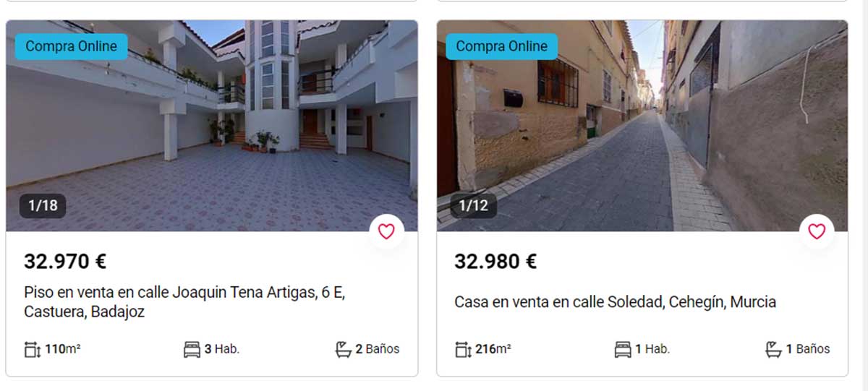Open Piso en venta Joaquin Tena Artigas link
This screenshot has width=868, height=391.
pos(184,302)
